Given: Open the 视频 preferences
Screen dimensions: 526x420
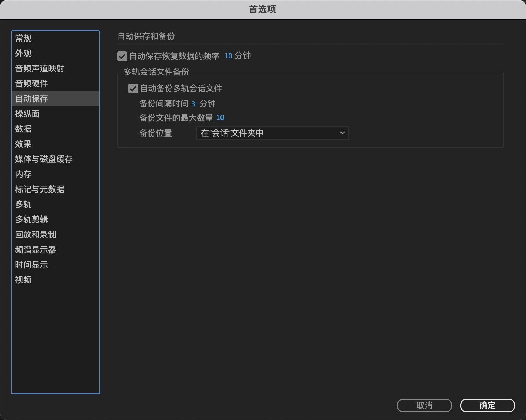Looking at the screenshot, I should (x=23, y=280).
